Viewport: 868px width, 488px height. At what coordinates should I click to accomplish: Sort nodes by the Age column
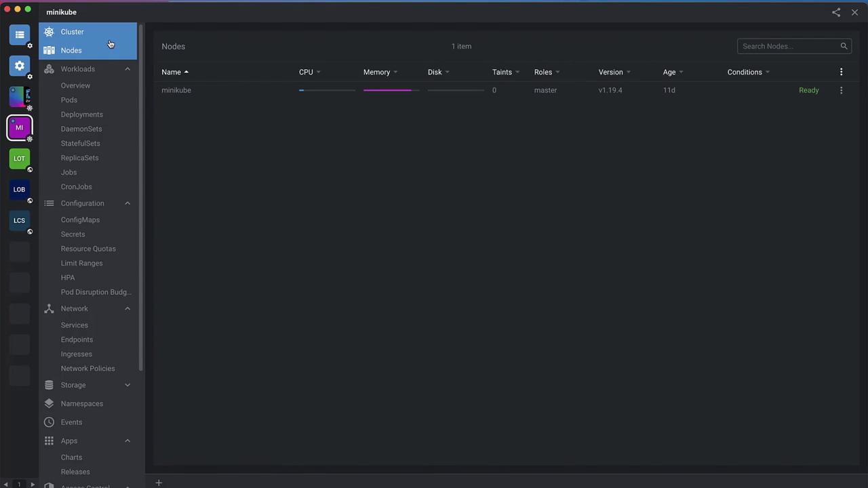click(x=673, y=72)
